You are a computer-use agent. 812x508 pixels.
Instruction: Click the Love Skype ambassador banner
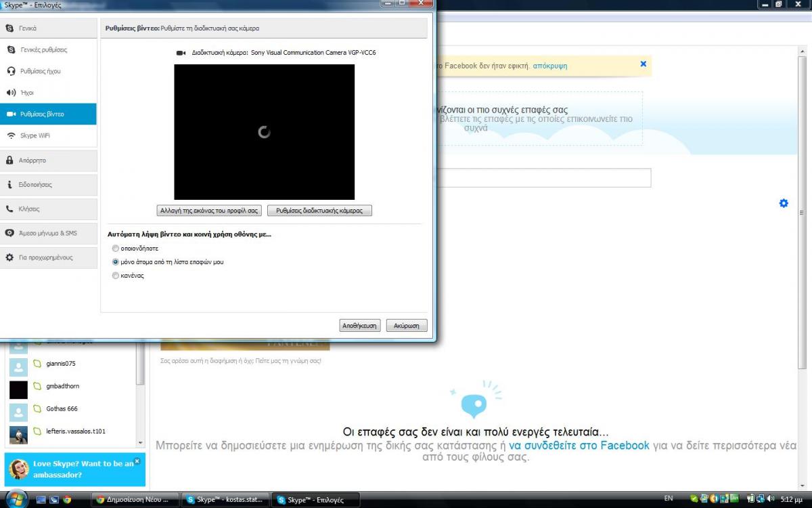(74, 469)
